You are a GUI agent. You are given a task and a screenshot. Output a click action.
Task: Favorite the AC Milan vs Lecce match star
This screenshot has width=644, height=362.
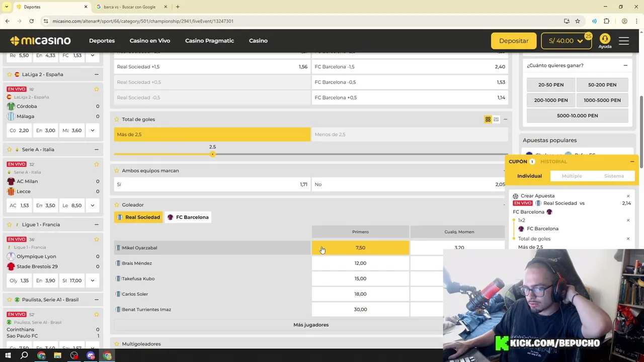(x=96, y=164)
